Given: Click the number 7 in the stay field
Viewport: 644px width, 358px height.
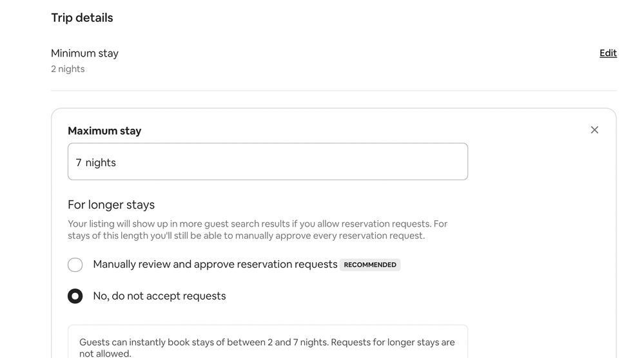Looking at the screenshot, I should [x=79, y=163].
